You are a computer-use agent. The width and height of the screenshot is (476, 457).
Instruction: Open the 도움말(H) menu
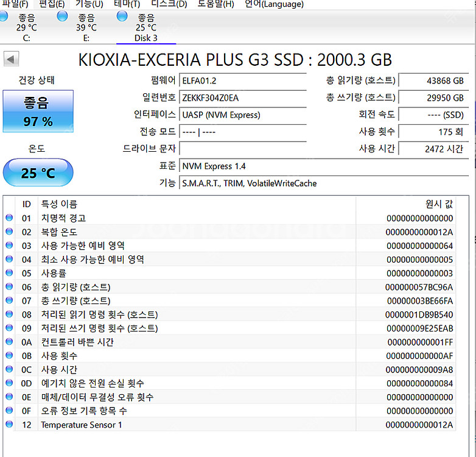coord(216,4)
